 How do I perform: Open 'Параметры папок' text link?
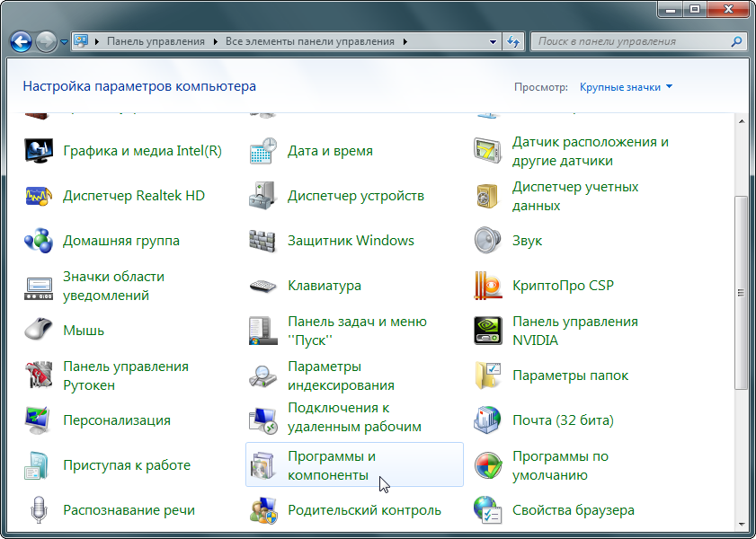click(x=571, y=376)
